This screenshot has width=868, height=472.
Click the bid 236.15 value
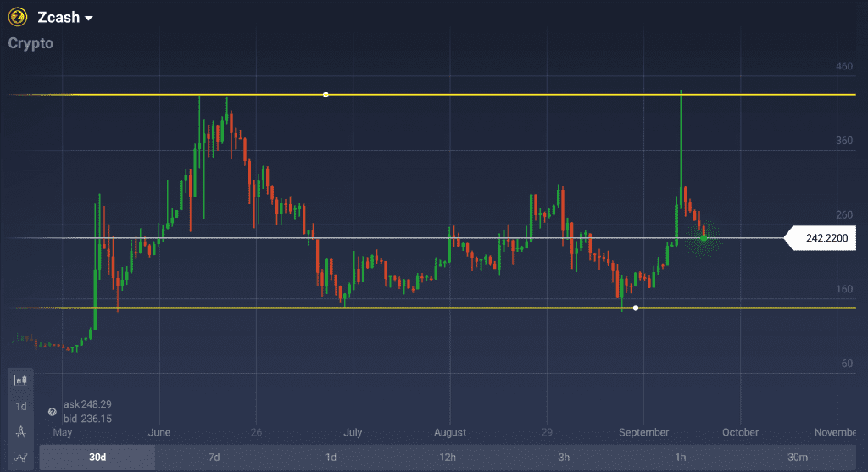pyautogui.click(x=87, y=419)
